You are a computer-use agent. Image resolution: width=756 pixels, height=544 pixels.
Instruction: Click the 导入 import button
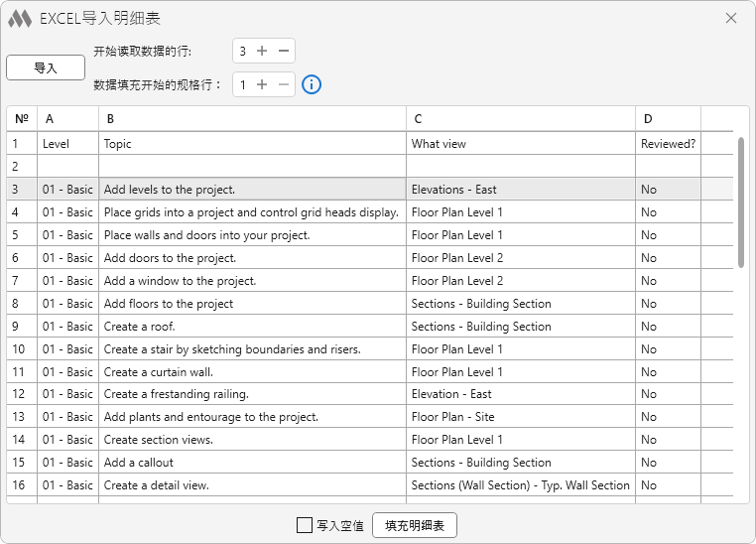[46, 68]
